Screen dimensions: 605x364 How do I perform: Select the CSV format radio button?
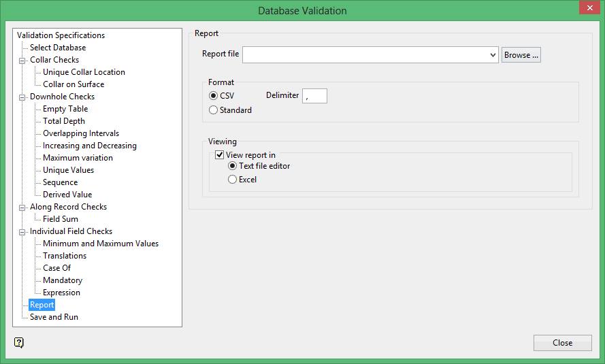click(214, 96)
